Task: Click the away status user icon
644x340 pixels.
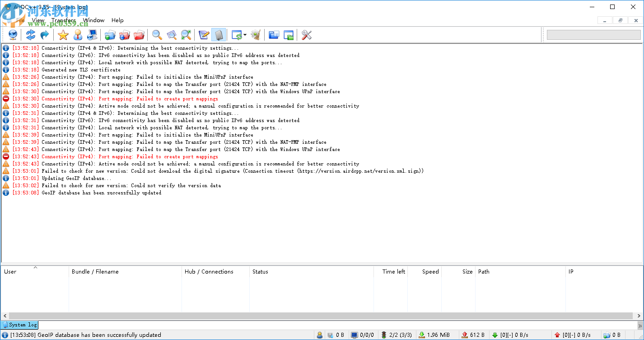Action: point(320,335)
